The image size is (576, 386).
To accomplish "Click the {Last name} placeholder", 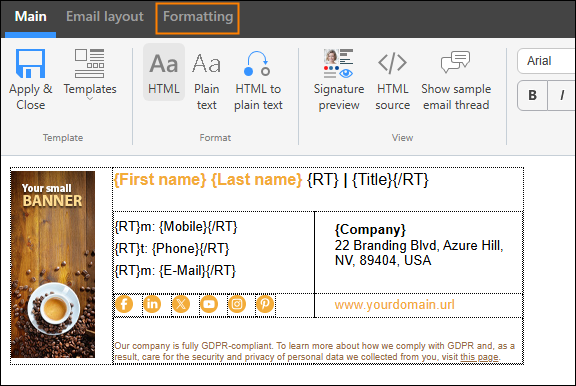I will [x=257, y=180].
